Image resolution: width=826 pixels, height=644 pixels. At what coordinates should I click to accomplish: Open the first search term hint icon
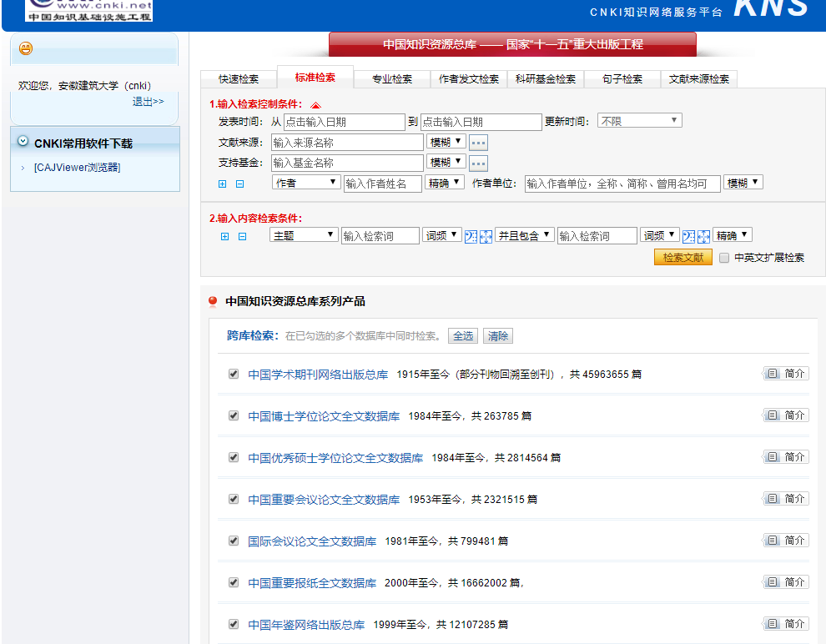(471, 236)
